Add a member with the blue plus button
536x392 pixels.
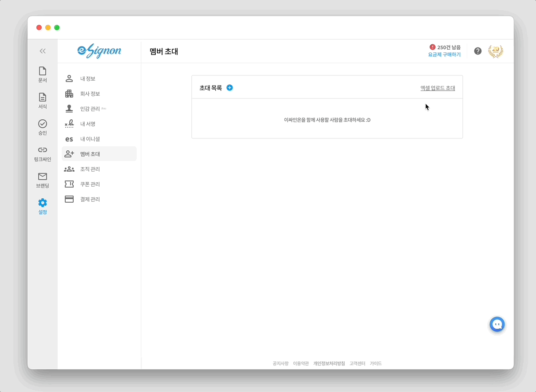click(x=229, y=88)
